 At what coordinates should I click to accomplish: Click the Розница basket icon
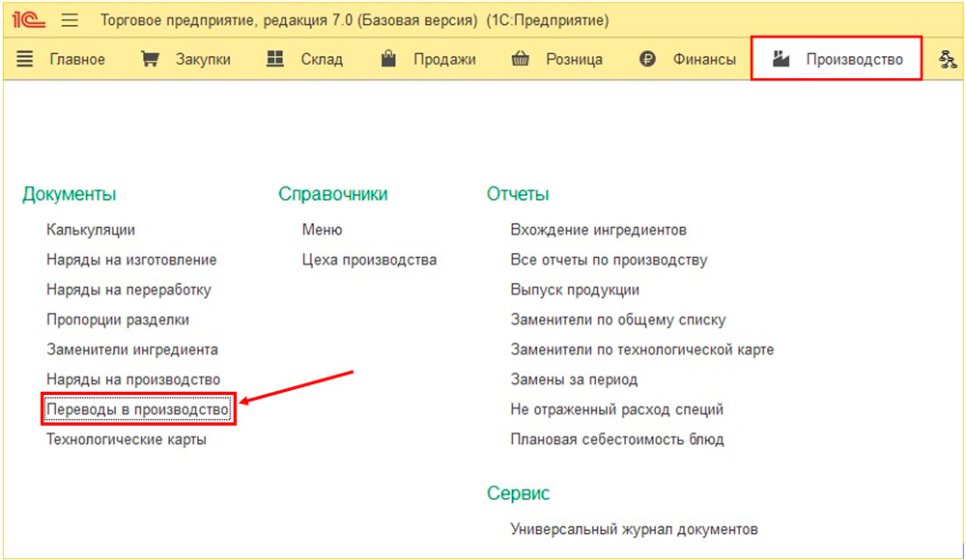tap(521, 60)
